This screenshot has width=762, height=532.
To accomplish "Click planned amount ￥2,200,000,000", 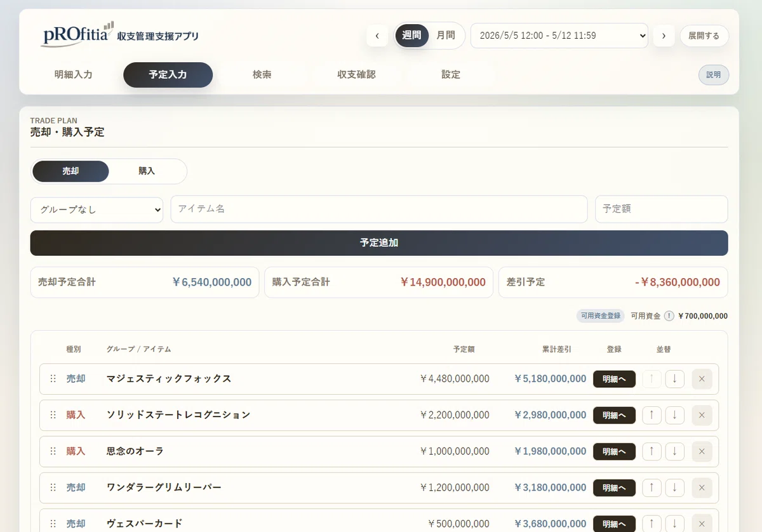I will 455,415.
